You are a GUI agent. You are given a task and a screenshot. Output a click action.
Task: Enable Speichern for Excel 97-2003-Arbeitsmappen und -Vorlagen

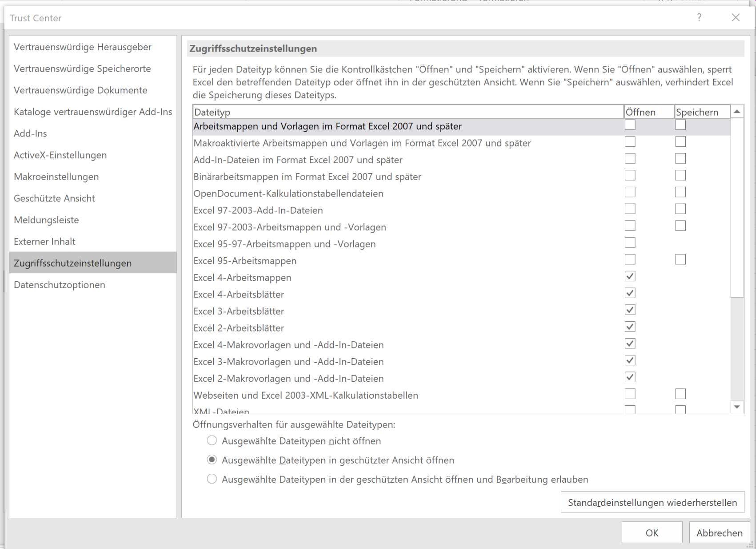pos(680,226)
